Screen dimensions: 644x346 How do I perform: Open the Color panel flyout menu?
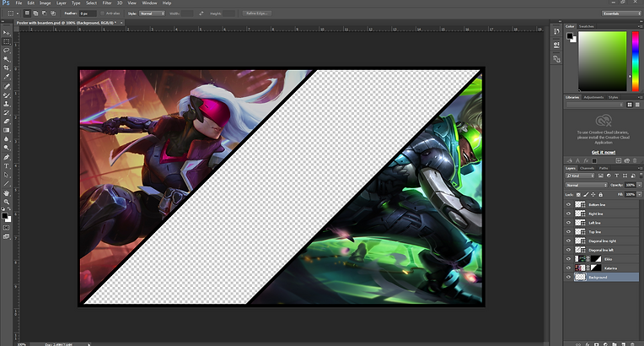(640, 26)
